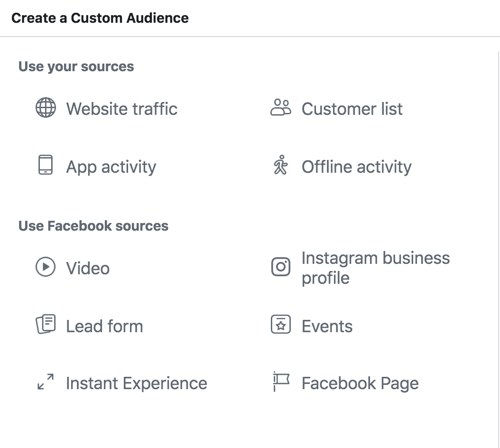Viewport: 500px width, 448px height.
Task: Click the Events star calendar icon
Action: pyautogui.click(x=281, y=324)
